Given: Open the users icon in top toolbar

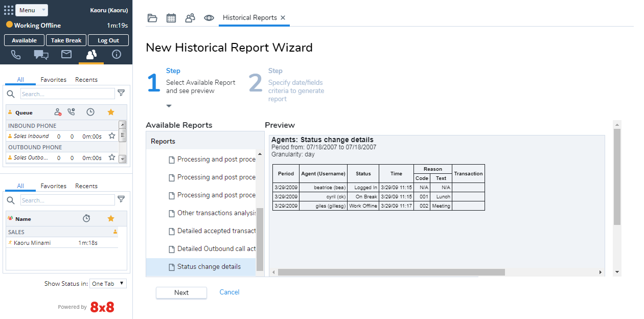Looking at the screenshot, I should point(190,18).
